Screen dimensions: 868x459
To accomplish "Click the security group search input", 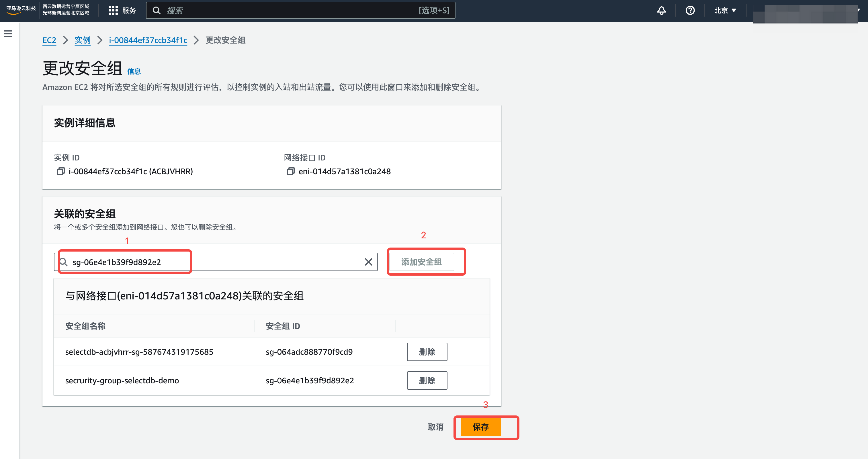I will coord(216,262).
